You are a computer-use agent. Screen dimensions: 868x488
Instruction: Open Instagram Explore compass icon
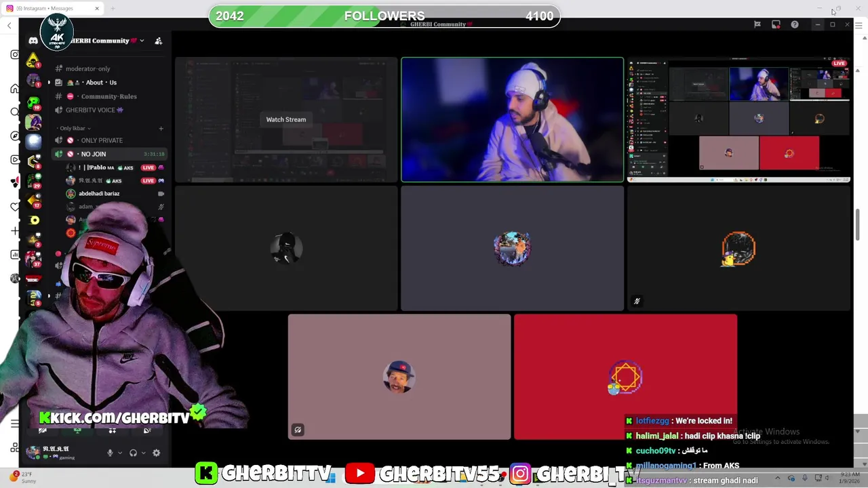(15, 136)
